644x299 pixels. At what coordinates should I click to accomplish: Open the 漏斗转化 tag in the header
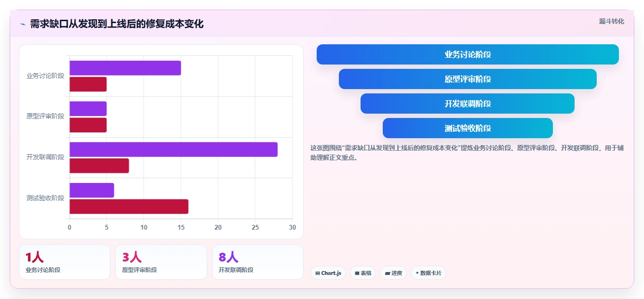tap(612, 22)
